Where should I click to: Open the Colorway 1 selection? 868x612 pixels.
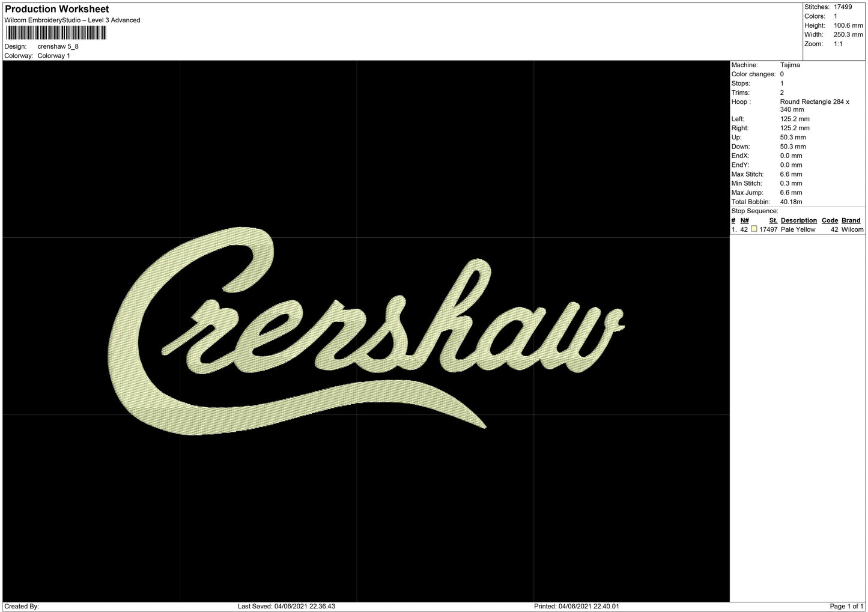53,55
